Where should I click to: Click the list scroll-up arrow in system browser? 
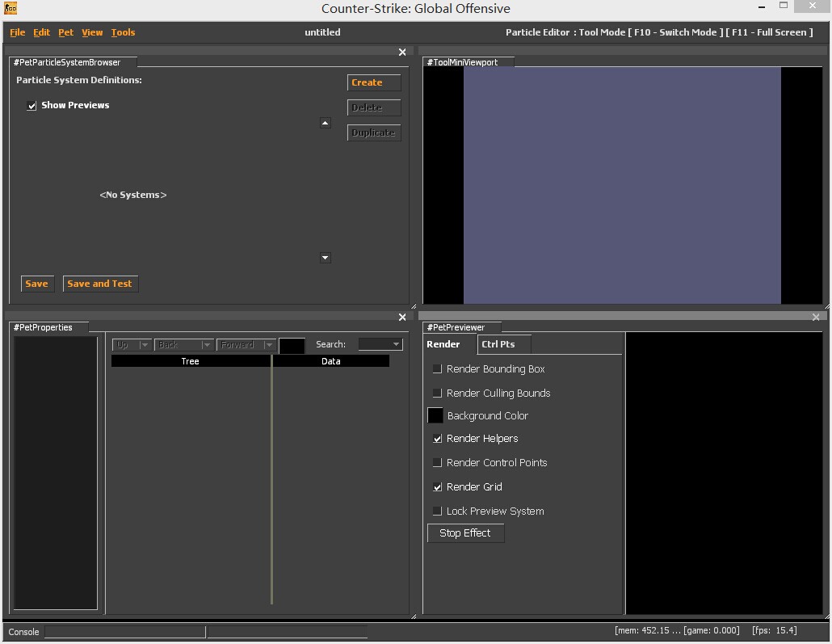tap(326, 123)
